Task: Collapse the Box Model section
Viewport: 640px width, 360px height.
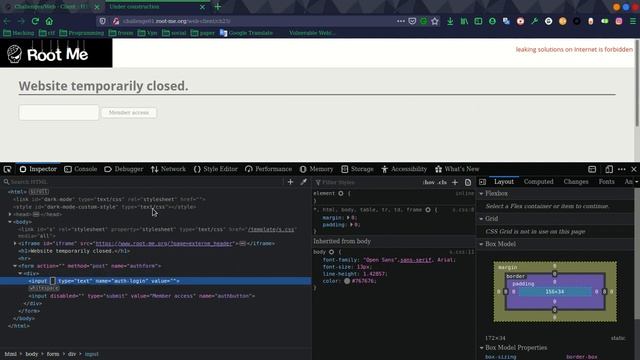Action: (x=481, y=244)
